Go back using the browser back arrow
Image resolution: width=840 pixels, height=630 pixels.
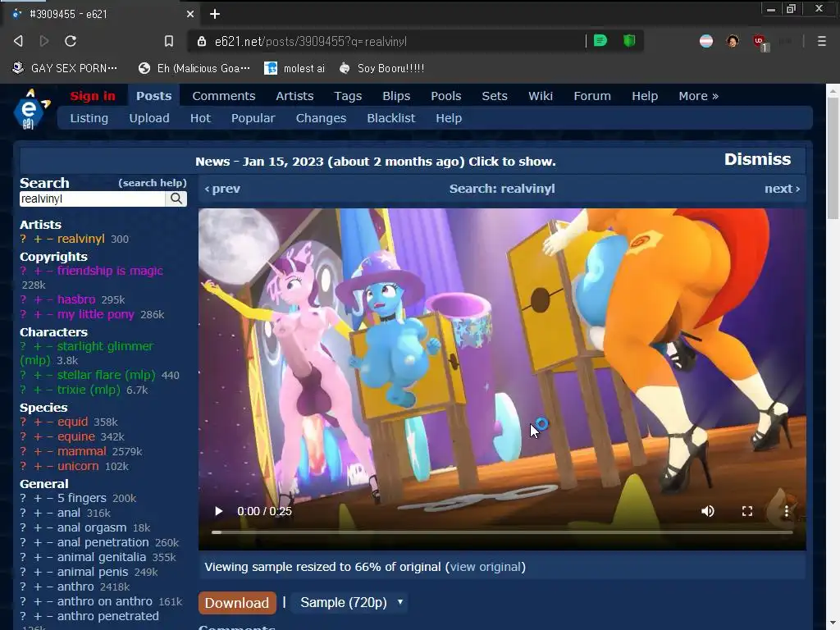[x=18, y=41]
